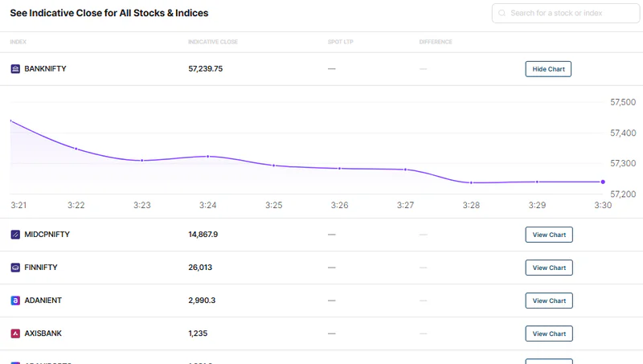This screenshot has height=364, width=643.
Task: Click the DIFFERENCE column header
Action: [x=436, y=42]
